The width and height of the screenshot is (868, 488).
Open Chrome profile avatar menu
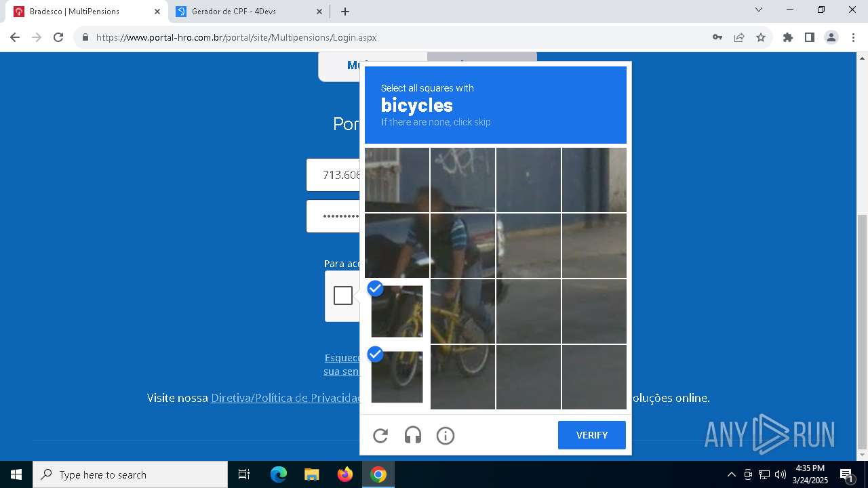tap(831, 37)
